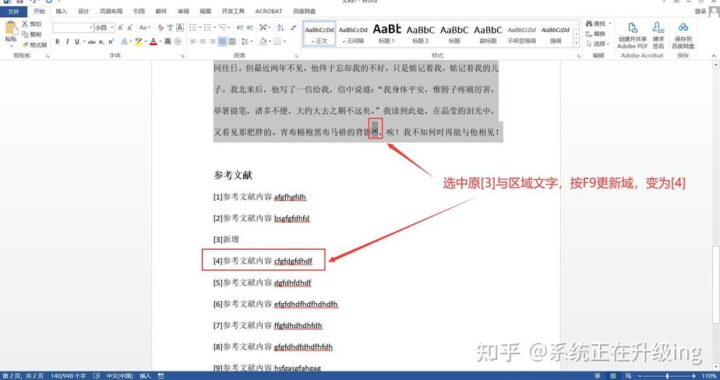Switch to the 设计 (Design) tab

tap(83, 11)
